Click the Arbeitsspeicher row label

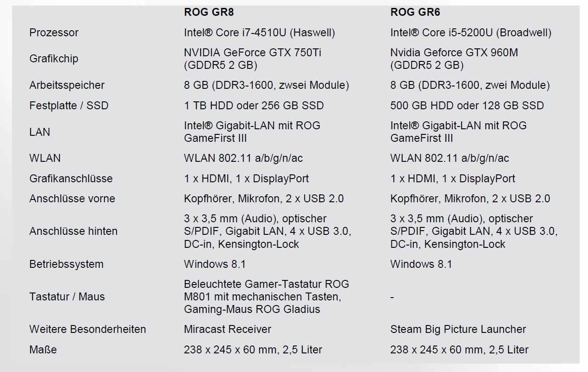[67, 85]
